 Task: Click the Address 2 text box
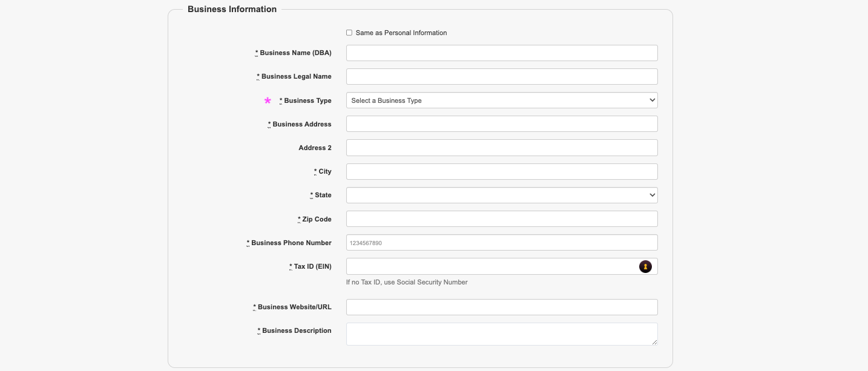click(502, 148)
